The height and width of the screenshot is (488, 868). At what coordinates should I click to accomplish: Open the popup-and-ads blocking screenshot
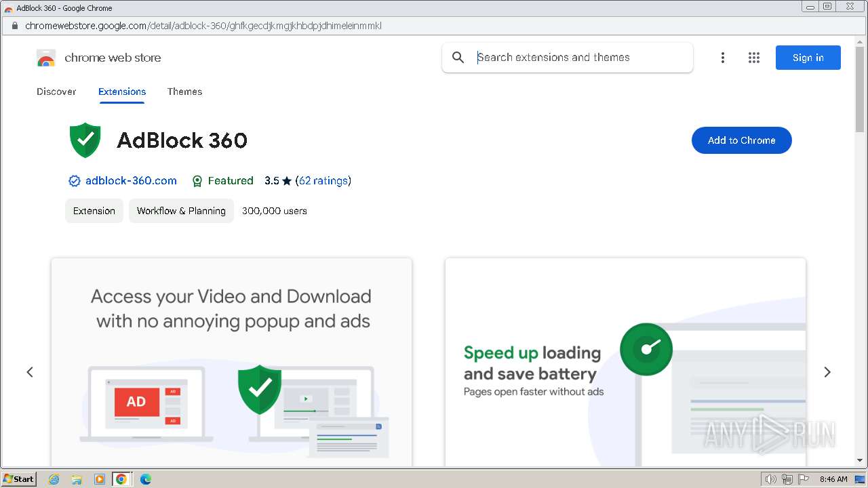[231, 362]
